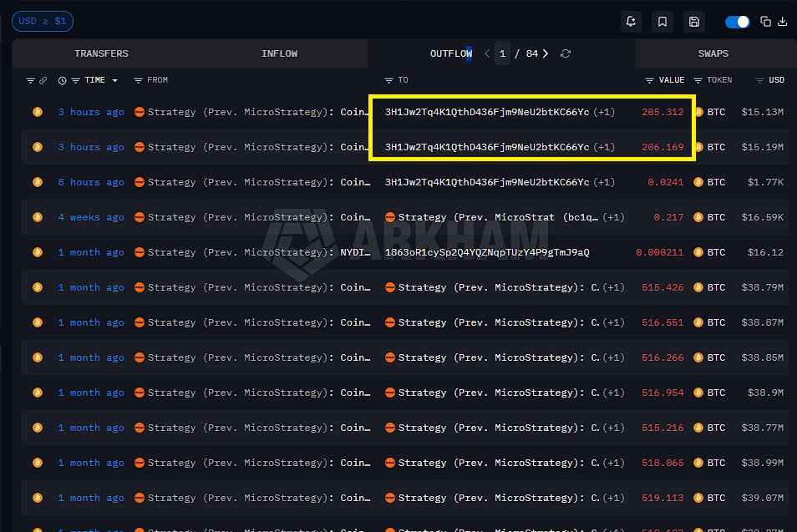Screen dimensions: 797x532
Task: Filter by VALUE column
Action: click(x=649, y=80)
